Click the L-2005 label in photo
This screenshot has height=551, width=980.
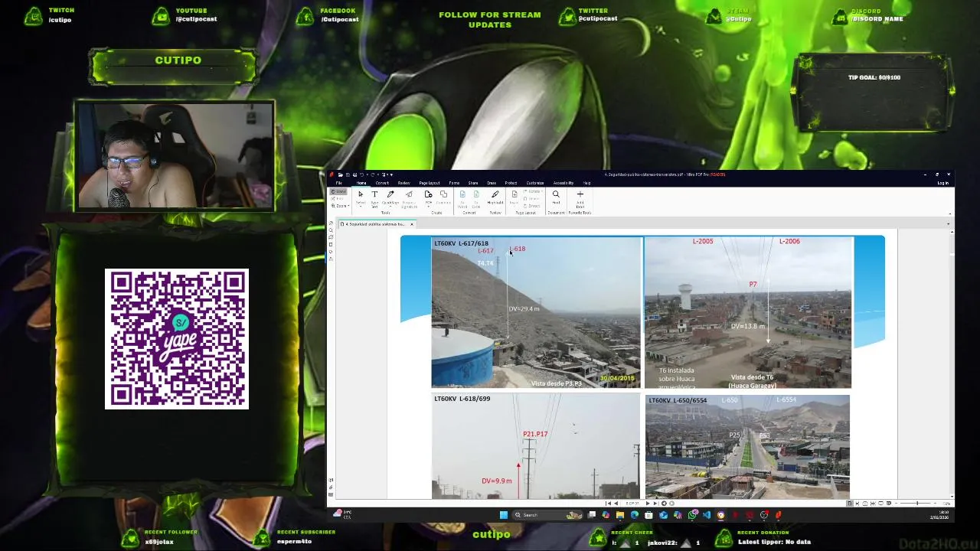point(703,242)
